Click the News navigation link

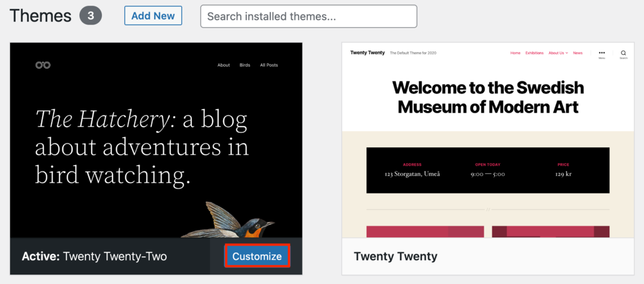coord(578,53)
